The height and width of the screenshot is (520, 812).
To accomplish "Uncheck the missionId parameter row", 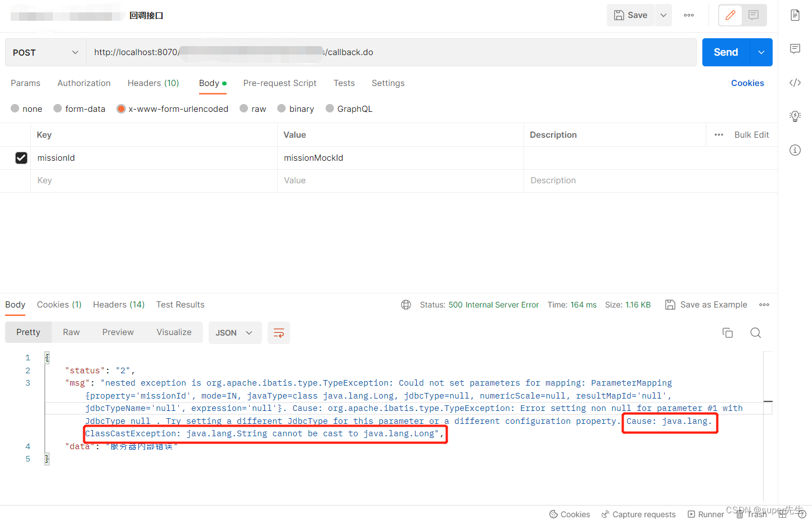I will coord(21,157).
